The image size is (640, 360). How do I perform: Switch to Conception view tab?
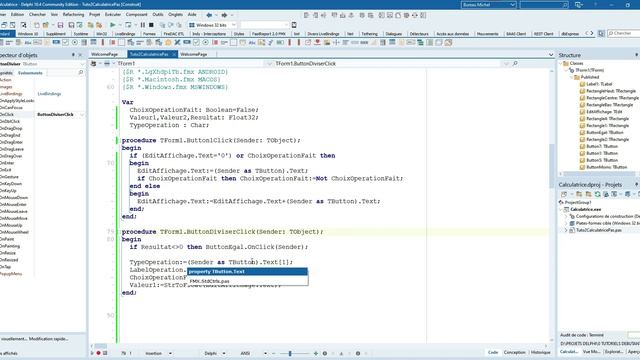(x=514, y=352)
